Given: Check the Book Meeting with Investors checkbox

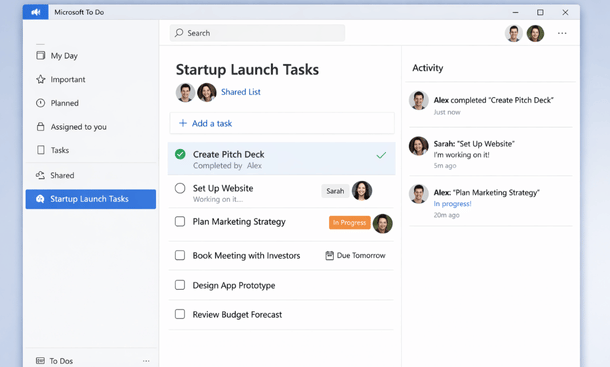Looking at the screenshot, I should pos(180,255).
